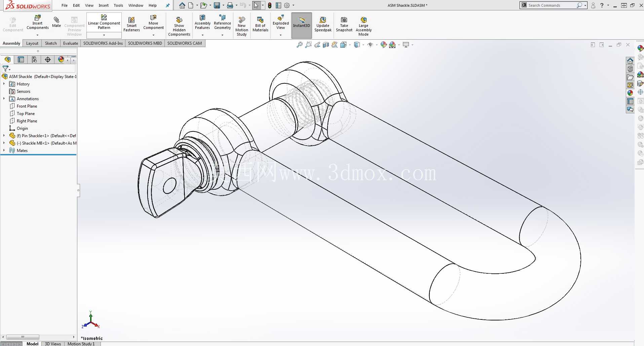Open the File menu
Screen dimensions: 644x346
tap(65, 5)
